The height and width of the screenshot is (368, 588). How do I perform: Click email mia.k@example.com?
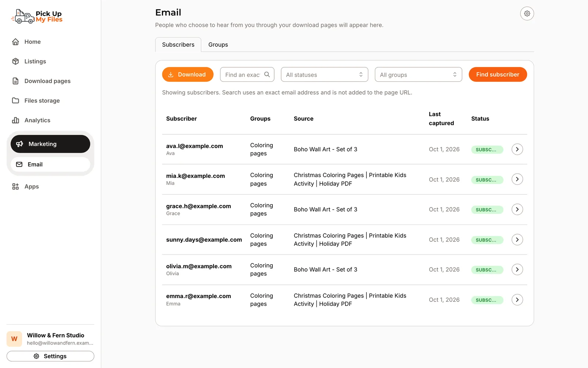196,176
